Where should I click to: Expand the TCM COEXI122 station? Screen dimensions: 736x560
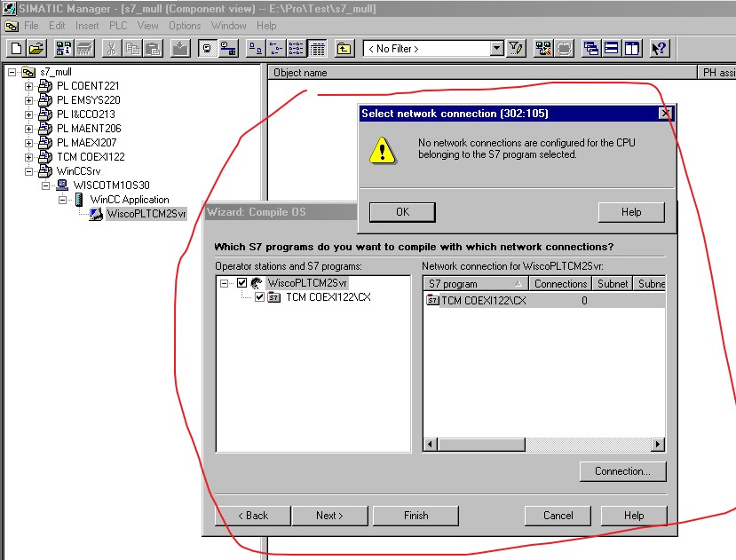tap(29, 157)
